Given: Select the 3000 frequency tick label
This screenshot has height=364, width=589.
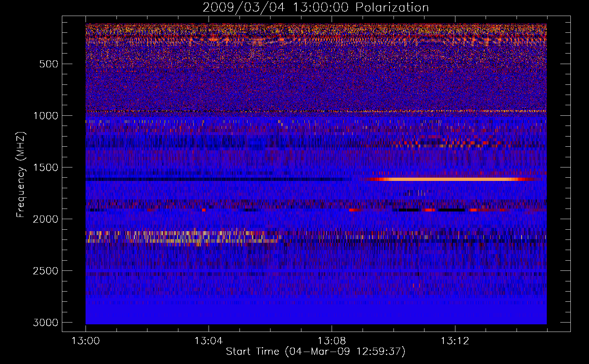Looking at the screenshot, I should tap(46, 323).
